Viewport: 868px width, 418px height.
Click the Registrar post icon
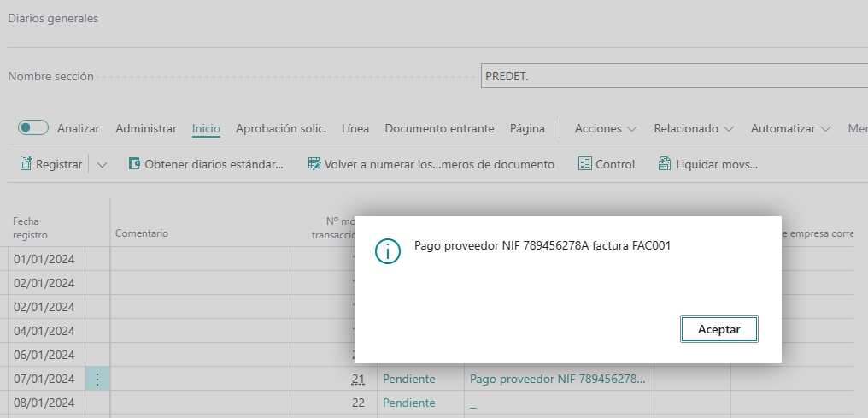click(x=26, y=164)
